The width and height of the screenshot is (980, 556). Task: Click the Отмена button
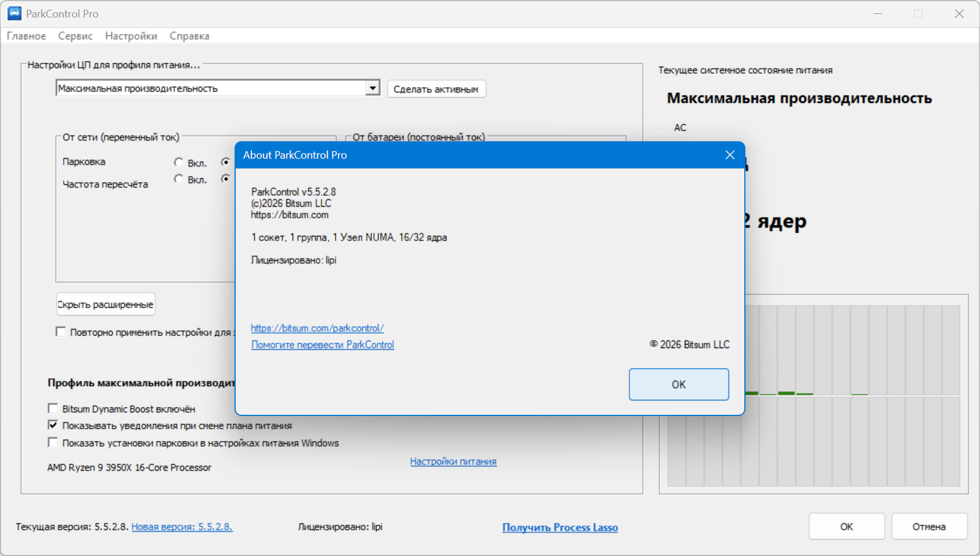(929, 527)
